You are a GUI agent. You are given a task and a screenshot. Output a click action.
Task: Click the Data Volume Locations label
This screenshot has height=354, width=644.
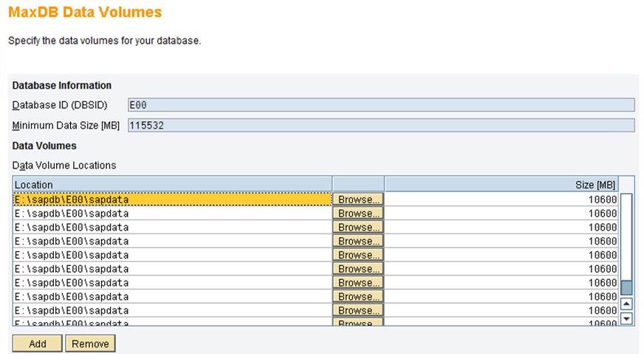[x=64, y=166]
